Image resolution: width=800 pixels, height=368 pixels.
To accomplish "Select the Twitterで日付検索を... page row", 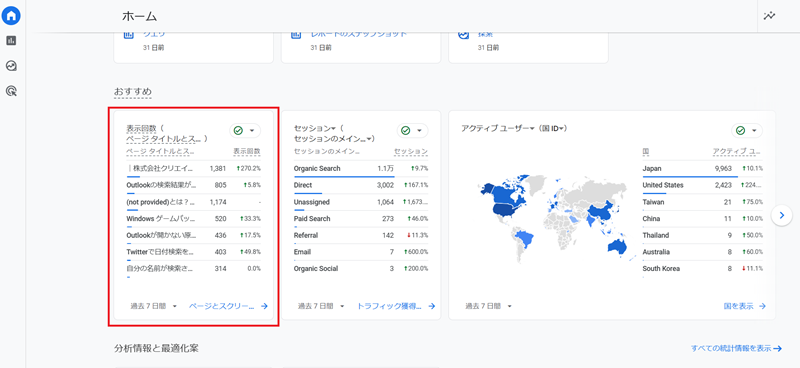I will (193, 252).
